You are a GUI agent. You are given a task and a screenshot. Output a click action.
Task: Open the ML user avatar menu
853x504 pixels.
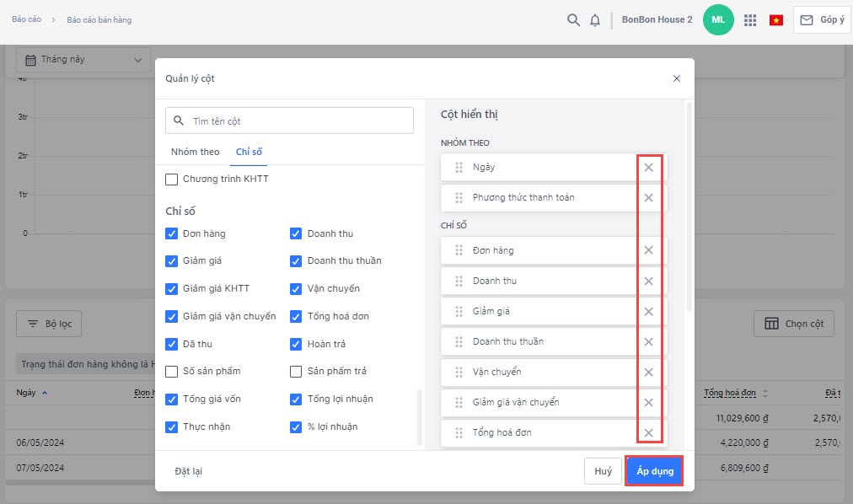pyautogui.click(x=718, y=19)
